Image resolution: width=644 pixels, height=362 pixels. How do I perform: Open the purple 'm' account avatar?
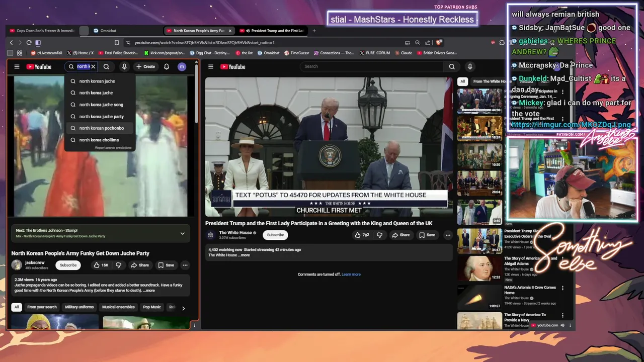(x=182, y=66)
